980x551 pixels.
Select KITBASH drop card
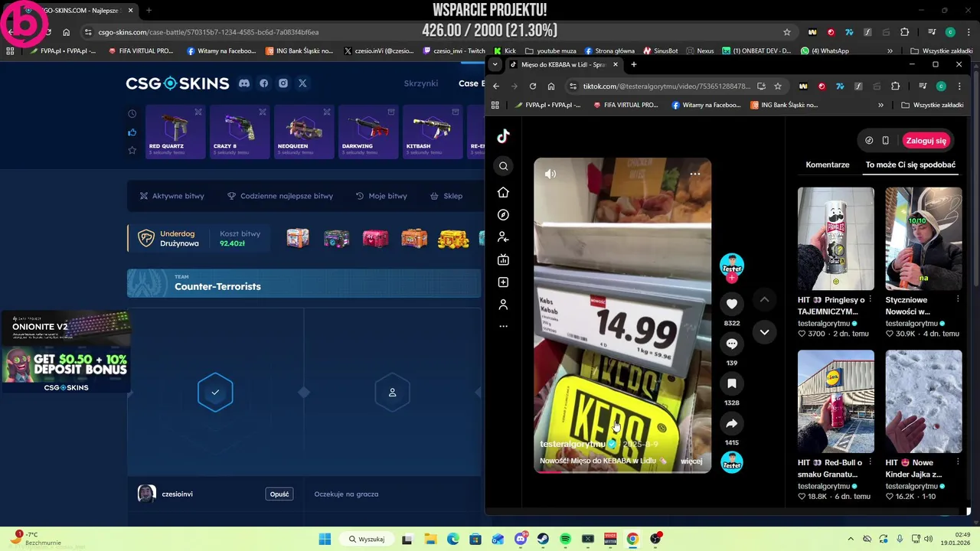[x=433, y=132]
